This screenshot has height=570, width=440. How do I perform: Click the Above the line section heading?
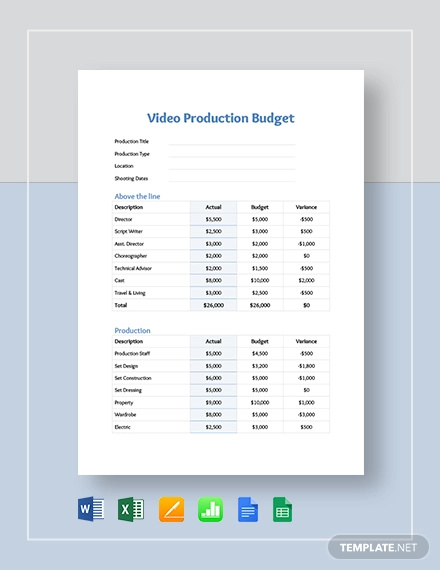(x=137, y=196)
